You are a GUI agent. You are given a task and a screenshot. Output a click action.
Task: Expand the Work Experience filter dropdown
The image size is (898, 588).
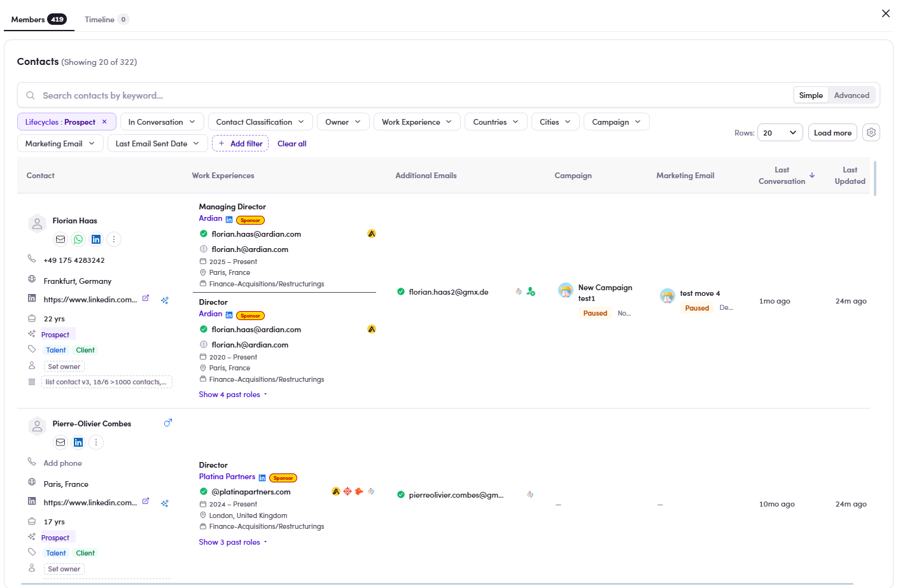pos(417,122)
